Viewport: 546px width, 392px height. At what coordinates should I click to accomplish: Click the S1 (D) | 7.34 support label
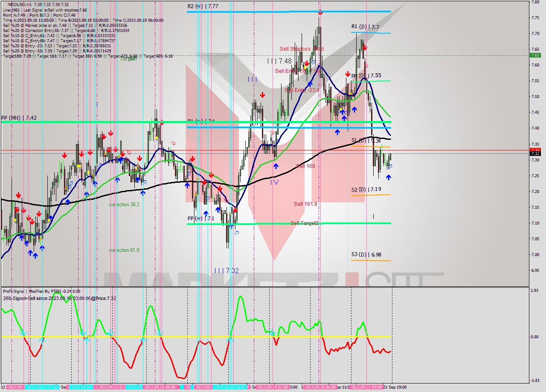pyautogui.click(x=366, y=140)
